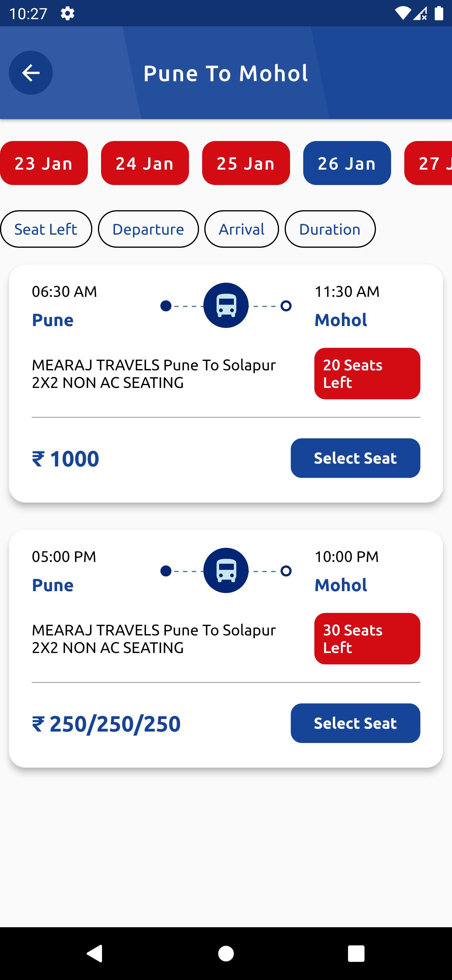Tap Android recent apps square
Viewport: 452px width, 980px height.
coord(356,953)
